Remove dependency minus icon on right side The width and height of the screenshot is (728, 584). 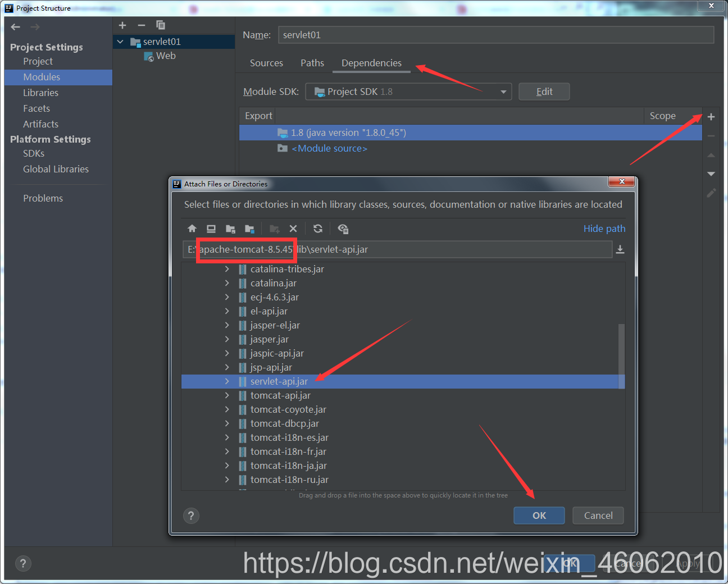pos(711,136)
